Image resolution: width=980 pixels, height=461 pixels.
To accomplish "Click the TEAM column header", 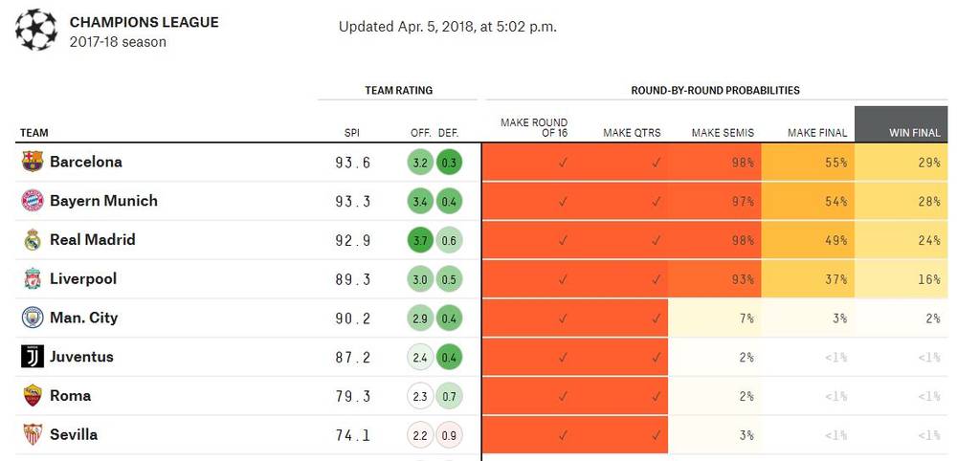I will tap(33, 133).
